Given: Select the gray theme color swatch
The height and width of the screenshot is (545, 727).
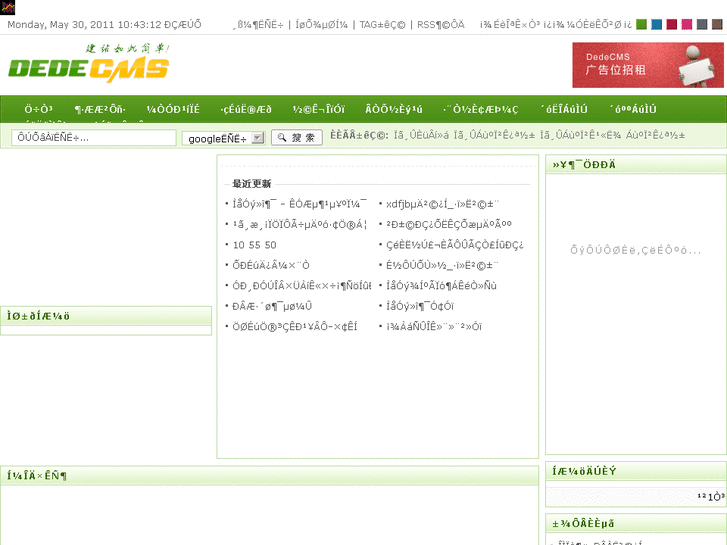Looking at the screenshot, I should [702, 24].
